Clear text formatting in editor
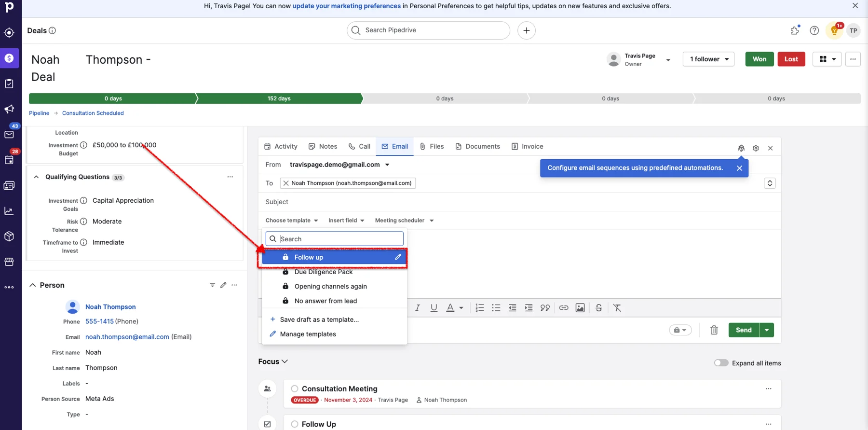The height and width of the screenshot is (430, 868). tap(617, 308)
